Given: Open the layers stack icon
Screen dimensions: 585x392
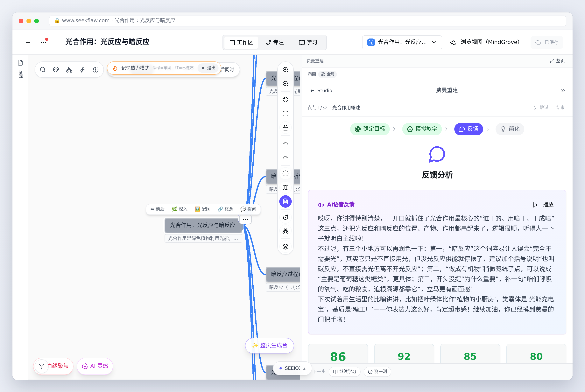Looking at the screenshot, I should point(285,247).
